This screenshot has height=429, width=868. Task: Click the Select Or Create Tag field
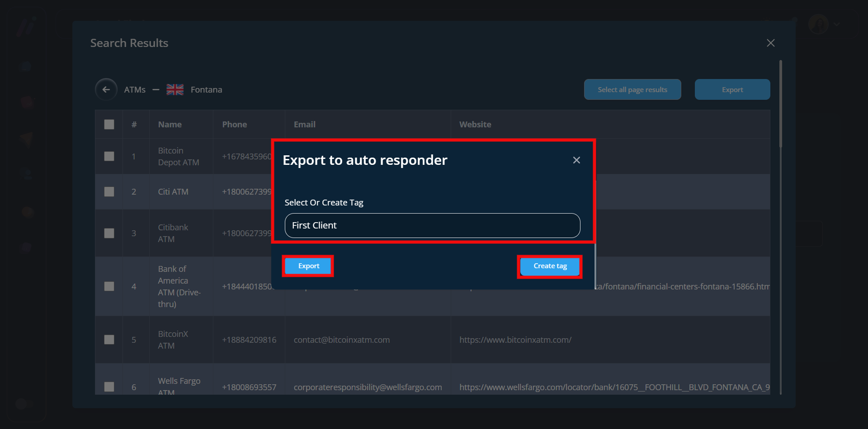pos(432,225)
